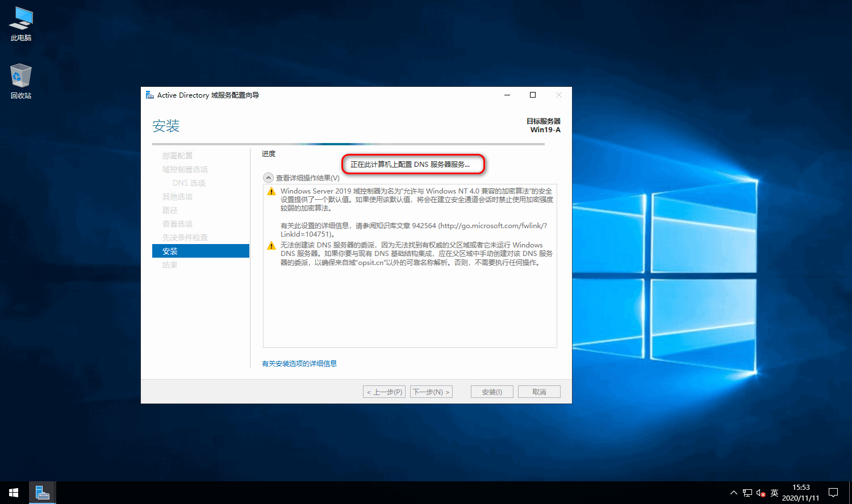
Task: Open 有关安装选项的详细信息 link
Action: coord(299,364)
